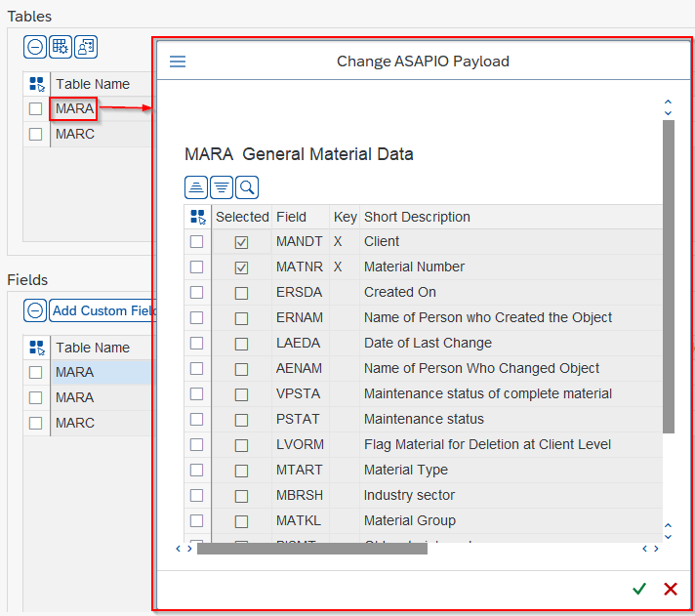Click the MARC table name in Tables
Viewport: 695px width, 616px height.
pos(75,135)
